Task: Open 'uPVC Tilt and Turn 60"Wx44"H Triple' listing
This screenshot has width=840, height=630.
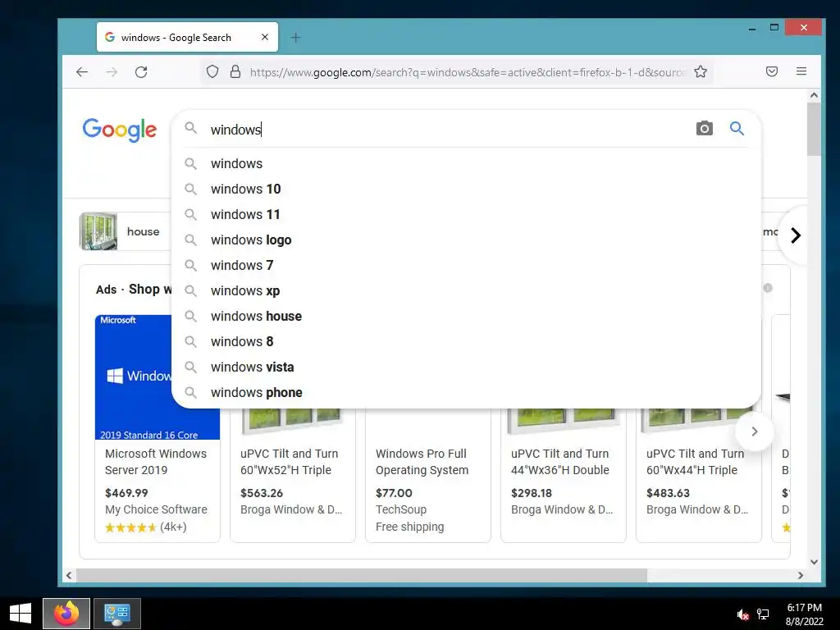Action: click(x=695, y=462)
